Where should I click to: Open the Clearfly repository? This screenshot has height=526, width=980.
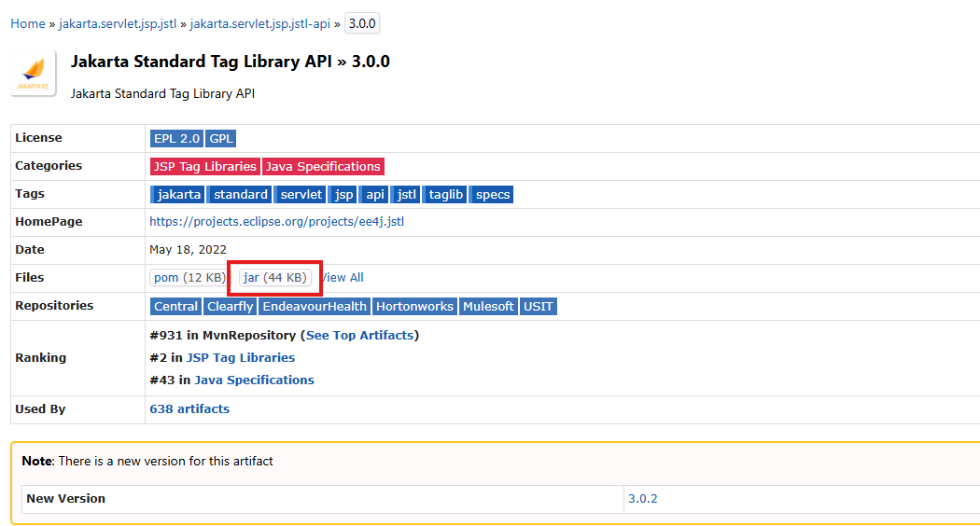(x=230, y=307)
